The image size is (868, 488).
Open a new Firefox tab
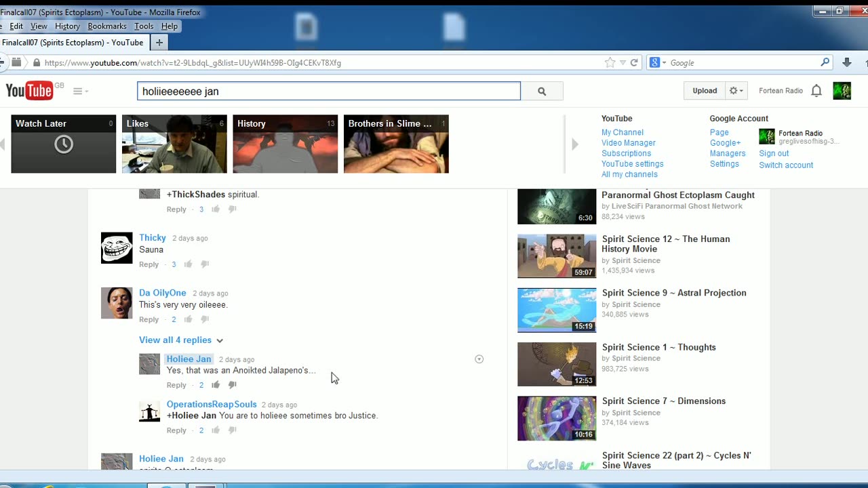[159, 42]
